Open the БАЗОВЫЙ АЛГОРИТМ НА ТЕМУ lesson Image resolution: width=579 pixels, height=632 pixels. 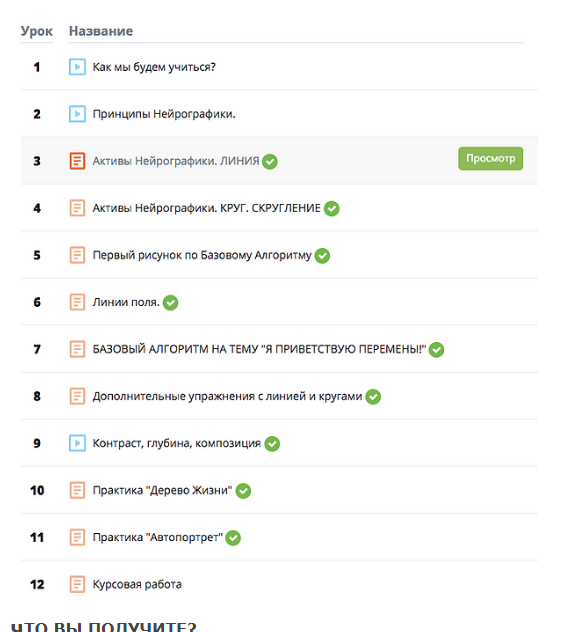pos(259,349)
